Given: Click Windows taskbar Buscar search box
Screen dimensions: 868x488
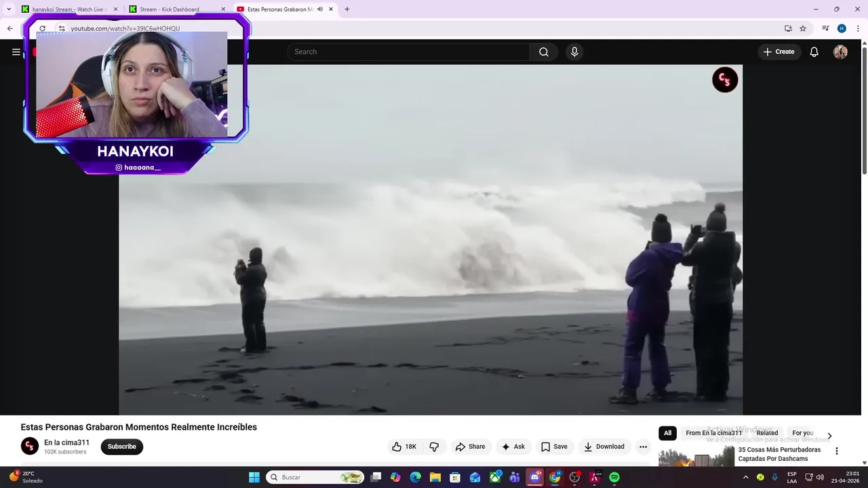Looking at the screenshot, I should (x=315, y=477).
